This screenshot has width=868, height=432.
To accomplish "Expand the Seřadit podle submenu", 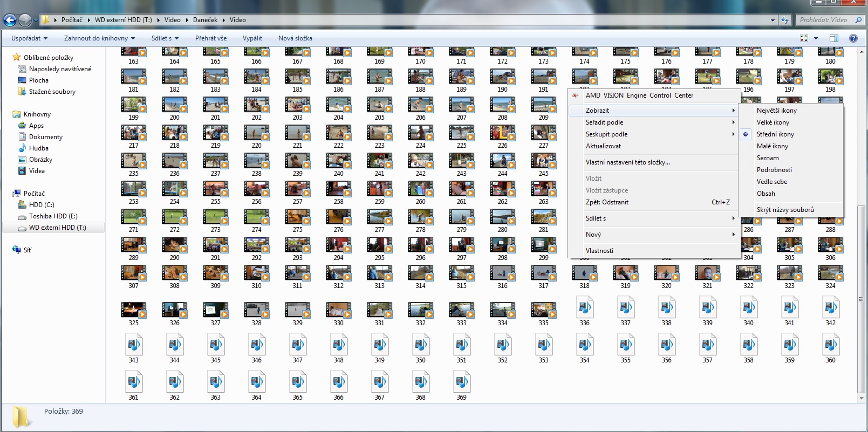I will pos(653,122).
